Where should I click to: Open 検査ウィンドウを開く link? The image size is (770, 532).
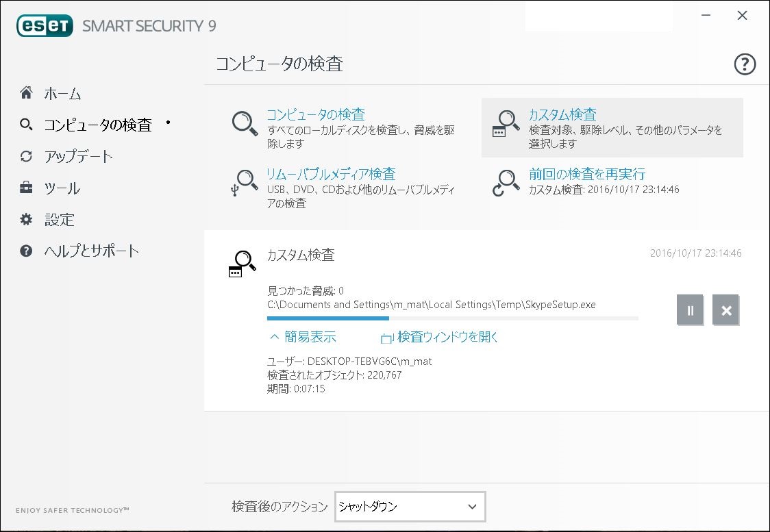(x=440, y=337)
